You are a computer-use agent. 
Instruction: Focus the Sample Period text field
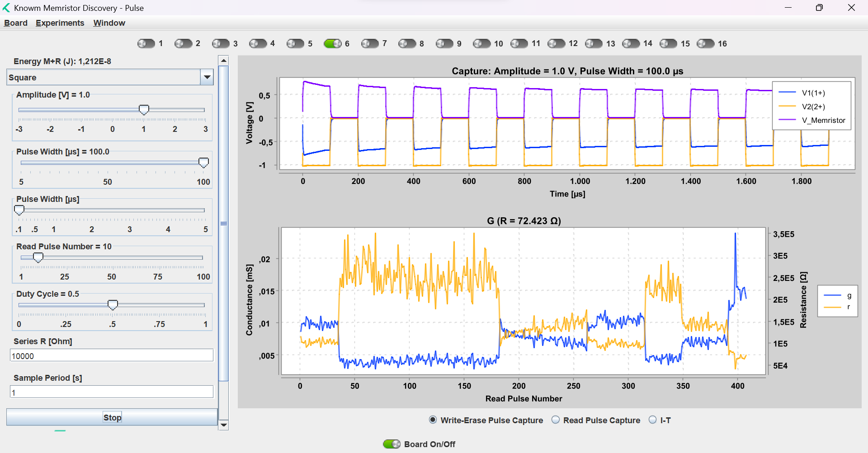pyautogui.click(x=111, y=392)
